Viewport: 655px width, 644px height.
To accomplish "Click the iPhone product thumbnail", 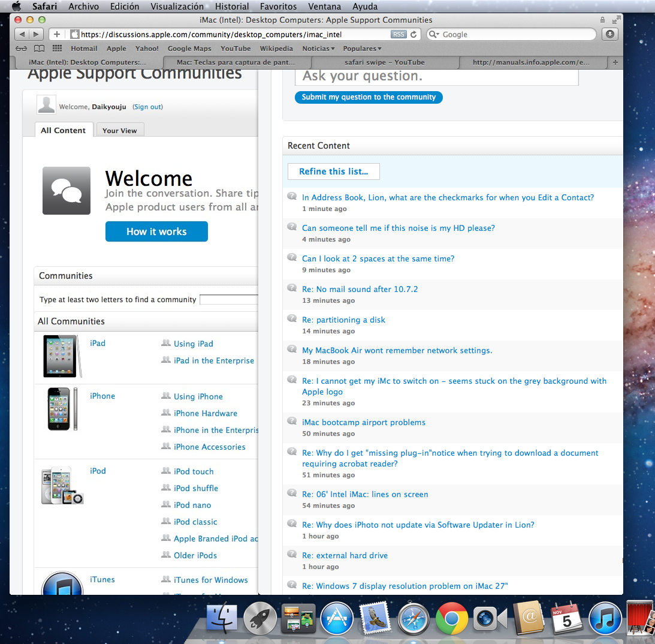I will (x=62, y=409).
